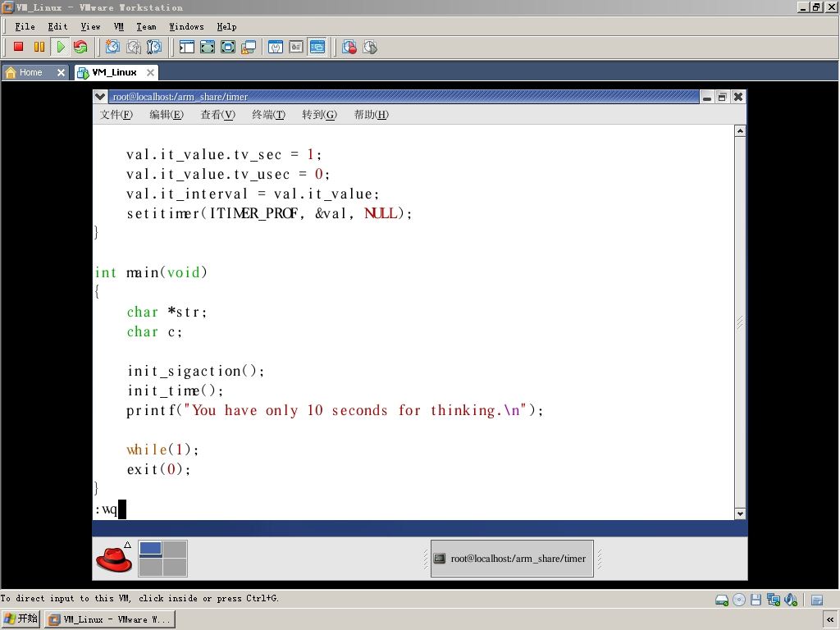This screenshot has width=840, height=630.
Task: Select the bottom-right workspace in the switcher
Action: 175,568
